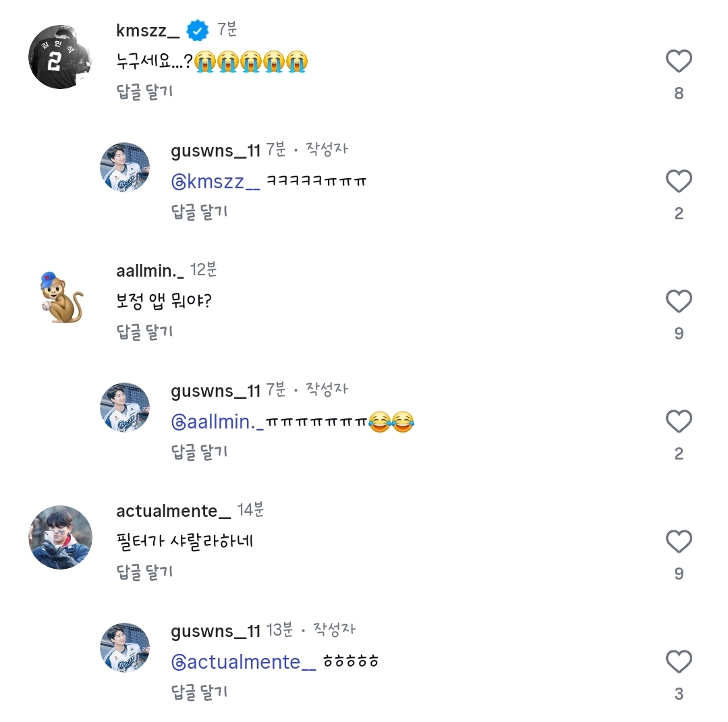Reply to aallmin._ comment via 답글 달기
This screenshot has width=728, height=722.
point(145,332)
